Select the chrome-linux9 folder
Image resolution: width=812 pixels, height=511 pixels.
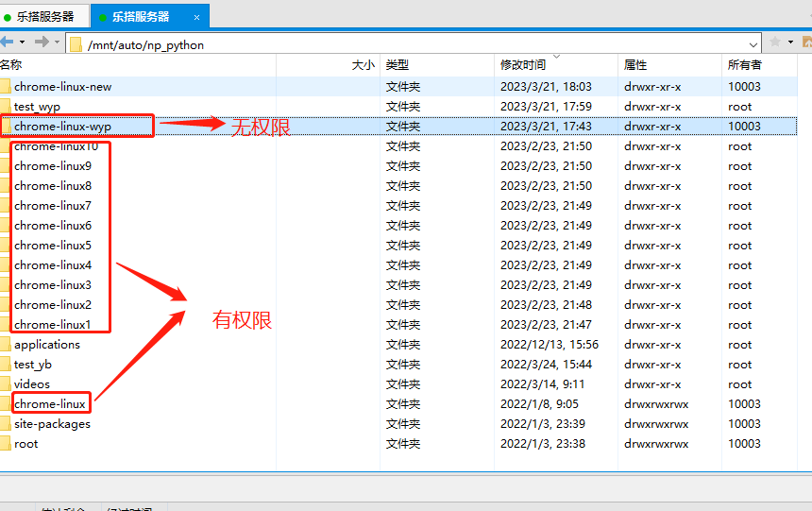pyautogui.click(x=53, y=166)
